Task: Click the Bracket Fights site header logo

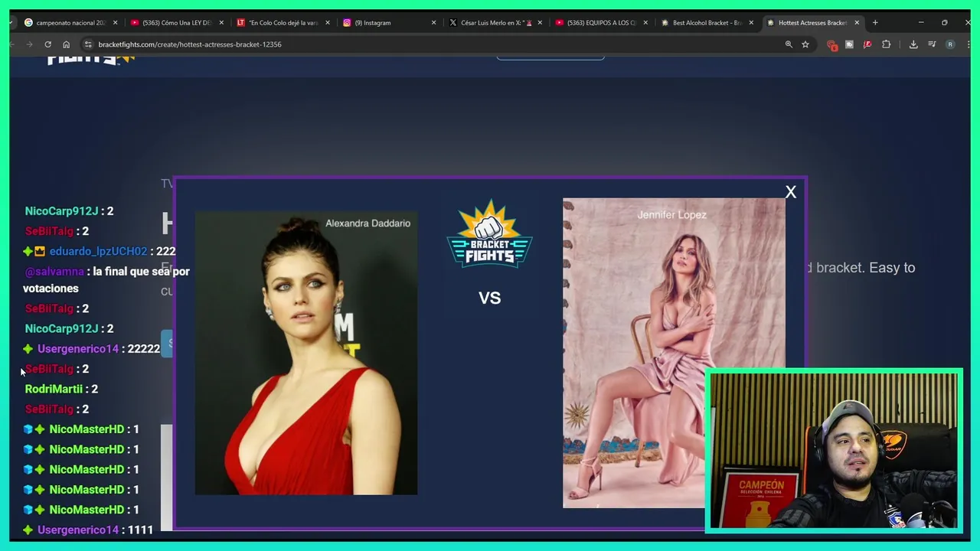Action: click(90, 58)
